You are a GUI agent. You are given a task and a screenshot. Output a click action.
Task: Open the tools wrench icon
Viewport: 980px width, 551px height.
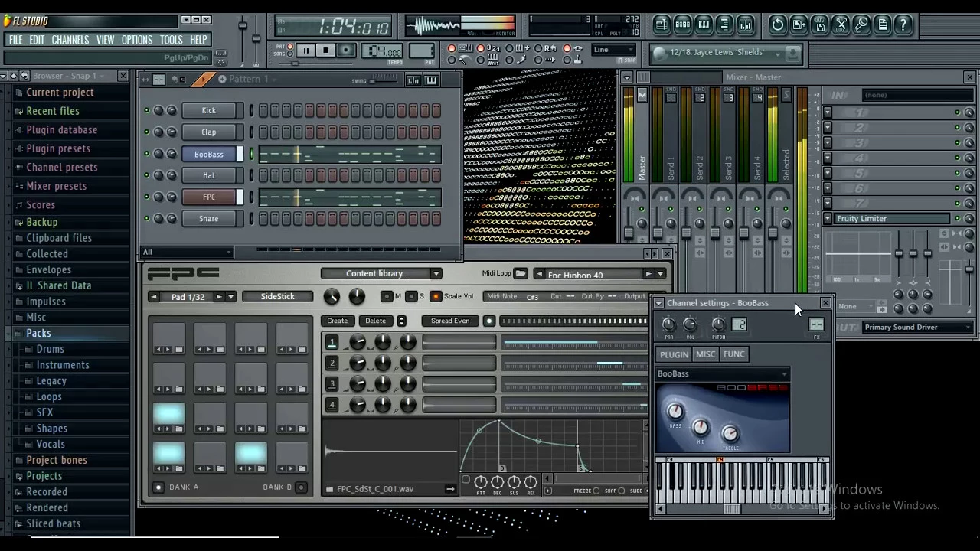pos(841,24)
